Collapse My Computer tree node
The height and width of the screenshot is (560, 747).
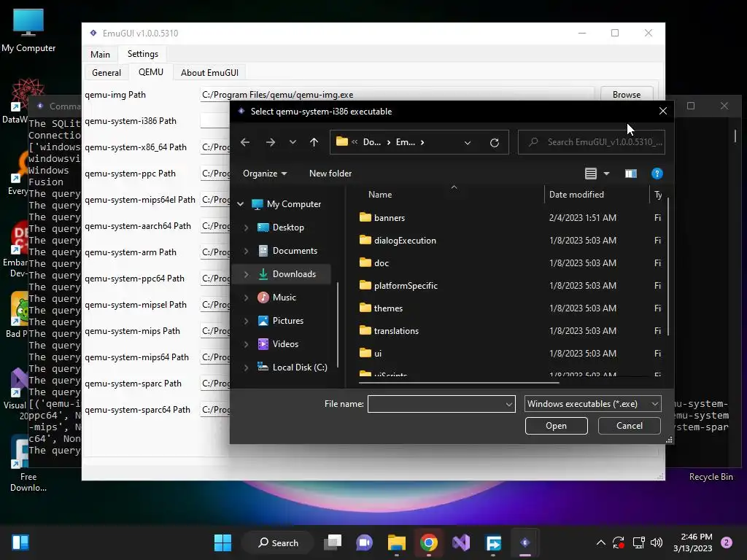(x=241, y=204)
